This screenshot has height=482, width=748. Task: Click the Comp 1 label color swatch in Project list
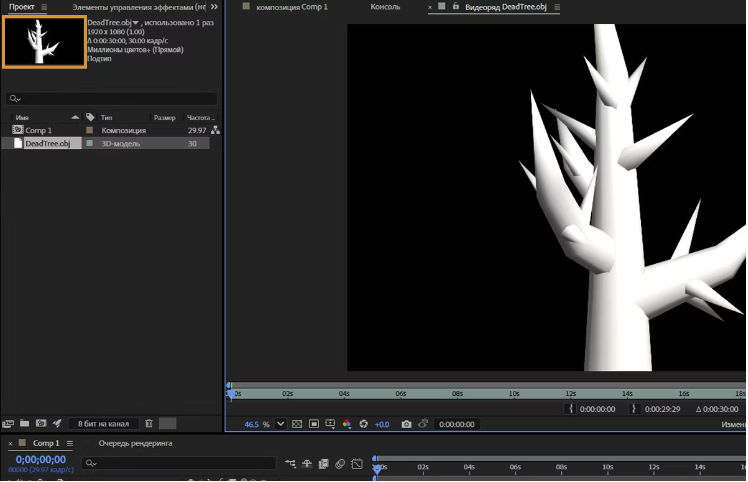(x=89, y=130)
